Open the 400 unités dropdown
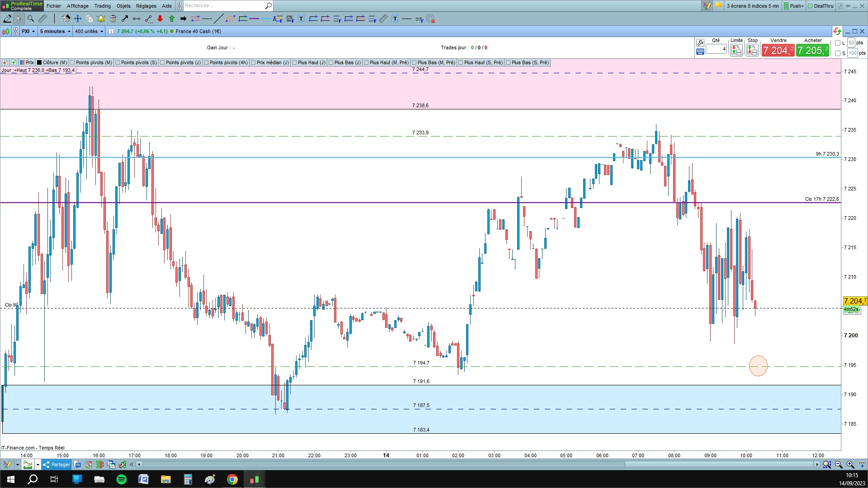The width and height of the screenshot is (868, 488). (89, 31)
